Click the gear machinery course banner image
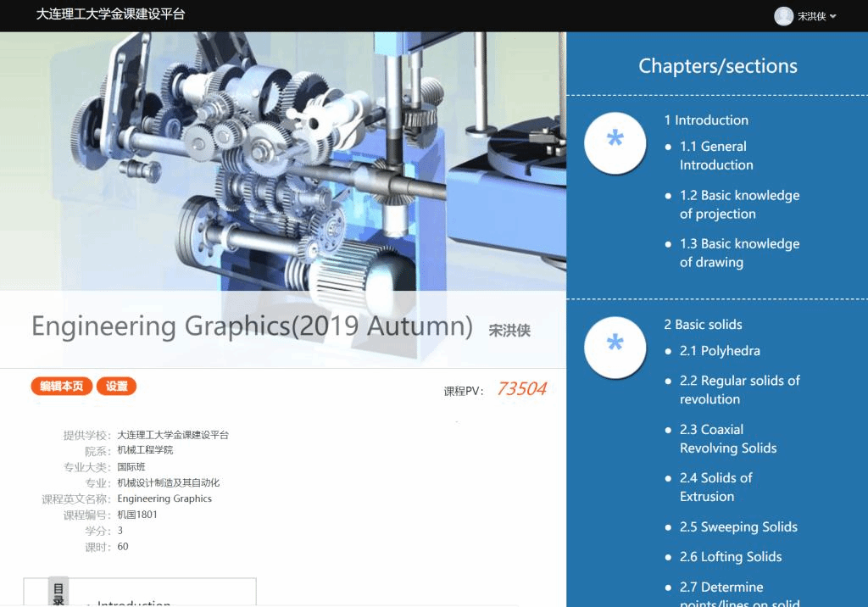The width and height of the screenshot is (868, 607). pos(282,161)
